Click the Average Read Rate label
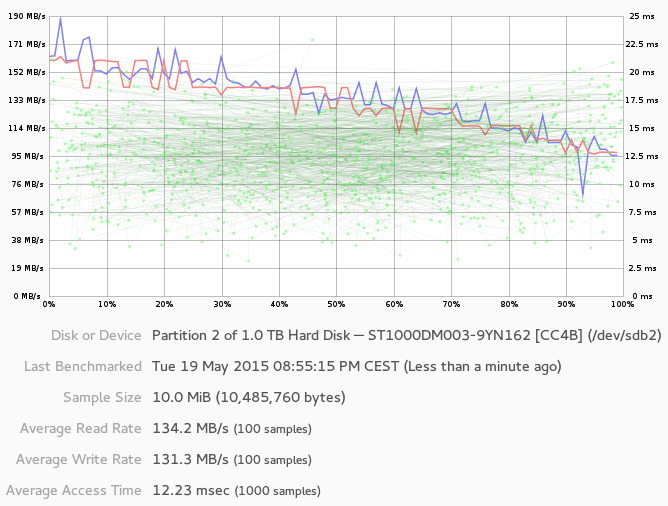668x506 pixels. [x=81, y=429]
